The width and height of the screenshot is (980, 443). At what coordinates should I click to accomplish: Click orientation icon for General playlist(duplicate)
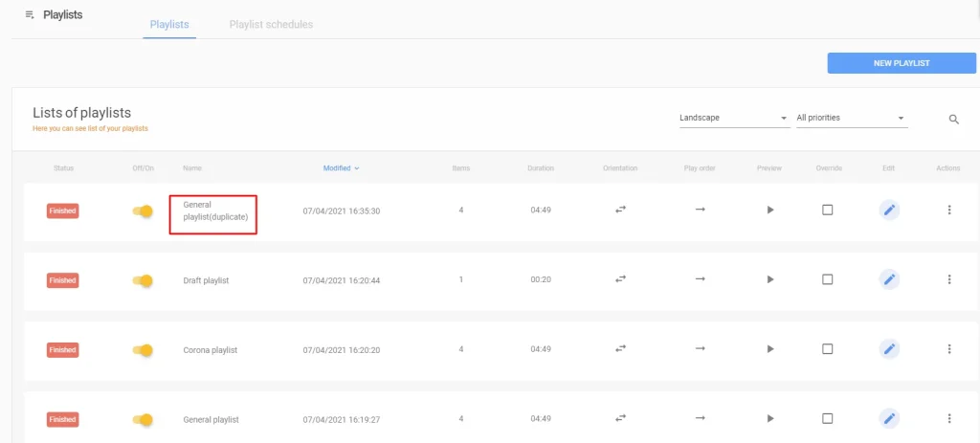coord(620,210)
